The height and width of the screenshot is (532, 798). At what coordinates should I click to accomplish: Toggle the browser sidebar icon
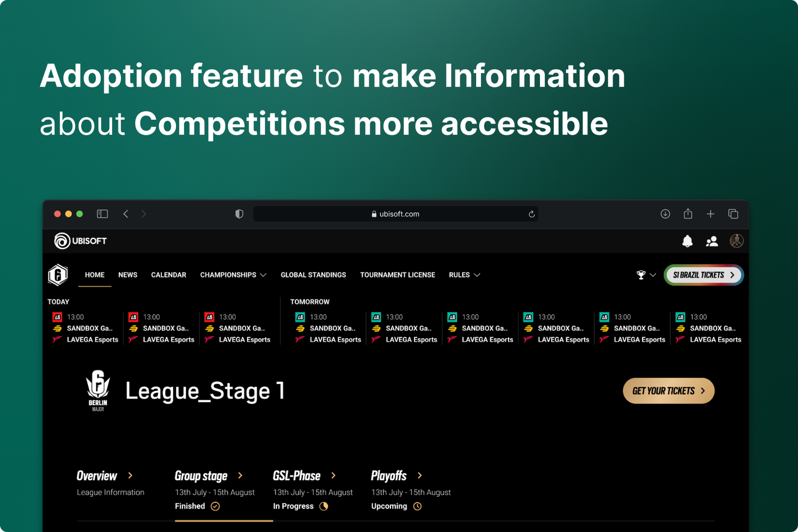pyautogui.click(x=102, y=214)
